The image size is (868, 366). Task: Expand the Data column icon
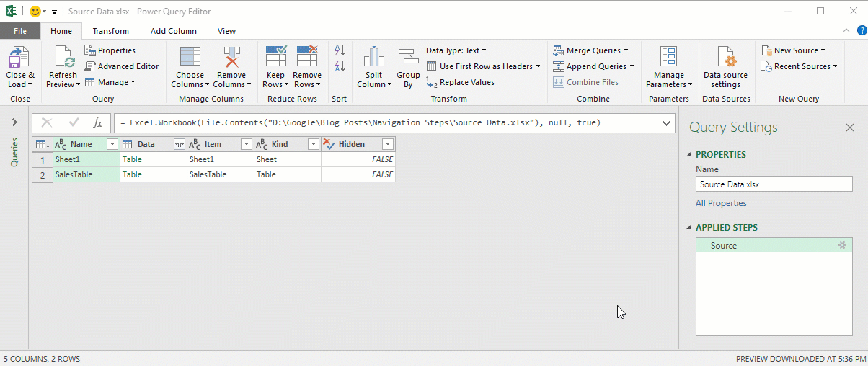179,144
